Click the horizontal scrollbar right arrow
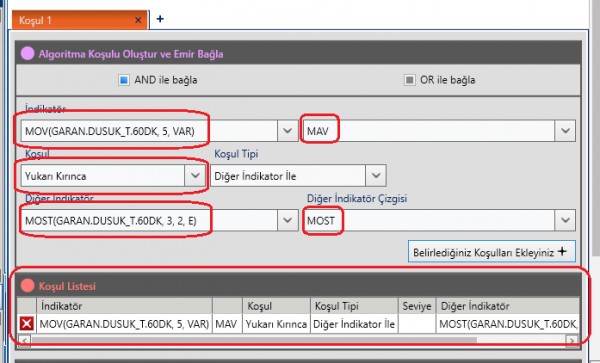The width and height of the screenshot is (600, 363). (572, 340)
